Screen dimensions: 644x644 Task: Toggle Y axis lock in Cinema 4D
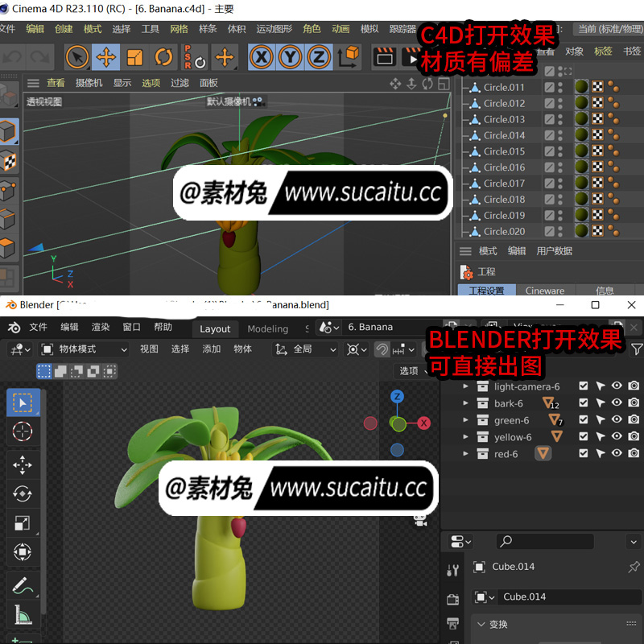tap(291, 57)
